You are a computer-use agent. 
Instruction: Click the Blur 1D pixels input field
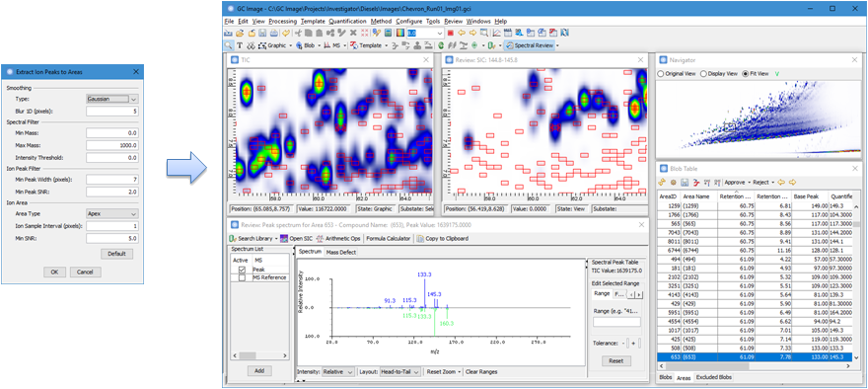pyautogui.click(x=112, y=112)
